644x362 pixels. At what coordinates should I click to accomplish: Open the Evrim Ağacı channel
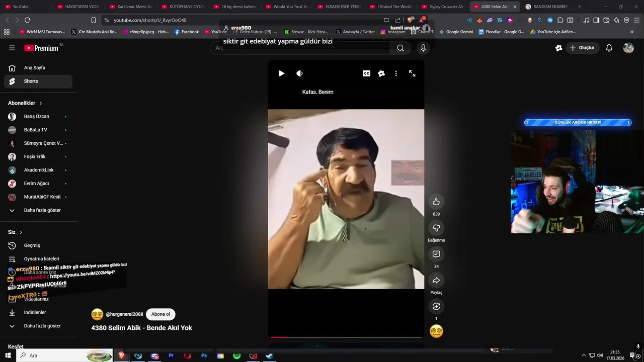[x=38, y=184]
